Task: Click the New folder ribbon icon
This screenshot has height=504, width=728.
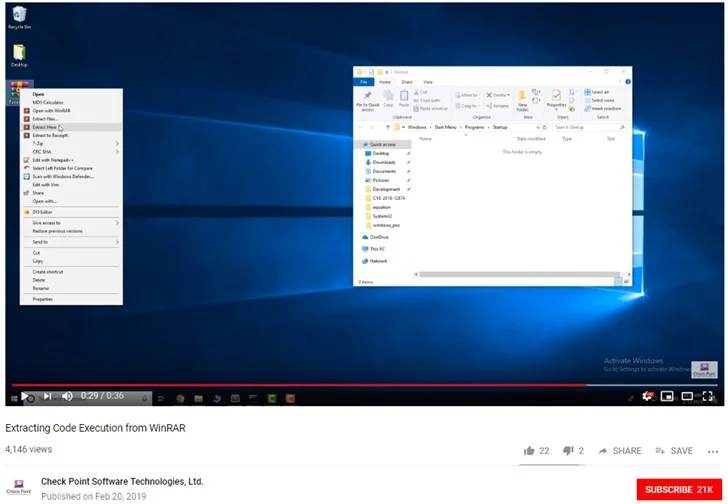Action: coord(522,100)
